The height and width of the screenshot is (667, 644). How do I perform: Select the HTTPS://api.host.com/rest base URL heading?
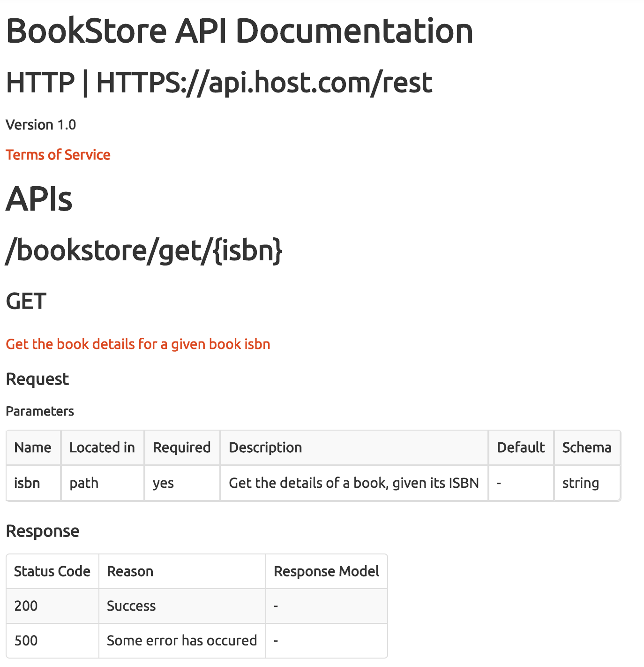pyautogui.click(x=219, y=83)
